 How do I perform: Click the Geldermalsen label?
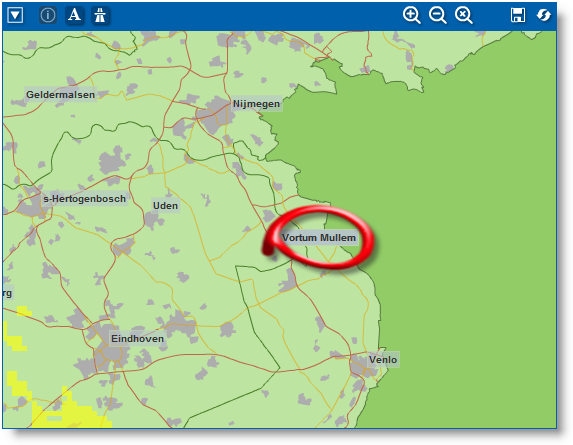[x=61, y=95]
